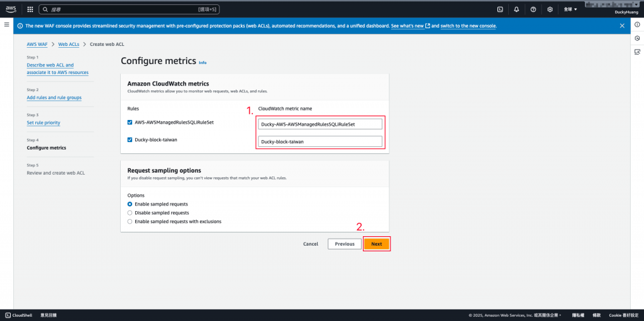Toggle the left navigation hamburger menu

point(6,24)
